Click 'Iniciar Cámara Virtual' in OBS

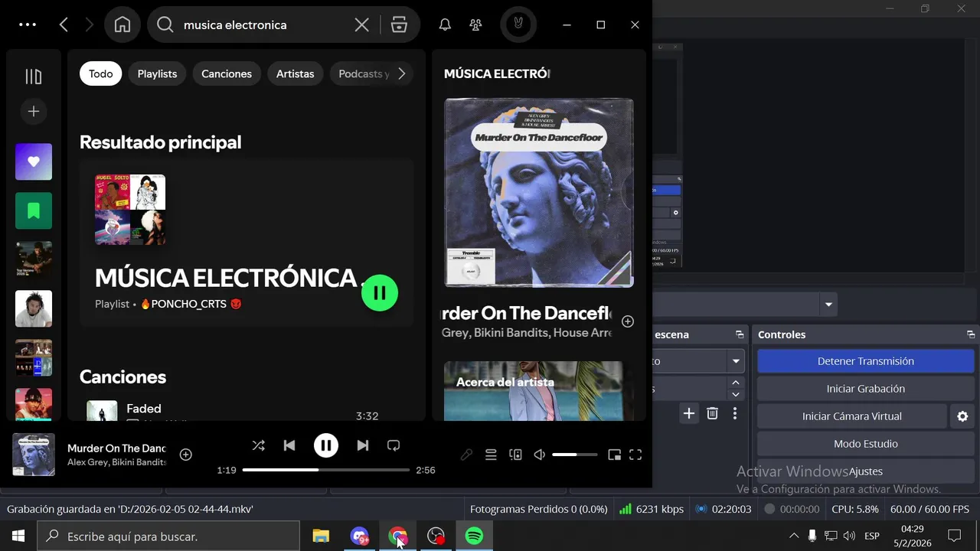pyautogui.click(x=852, y=416)
